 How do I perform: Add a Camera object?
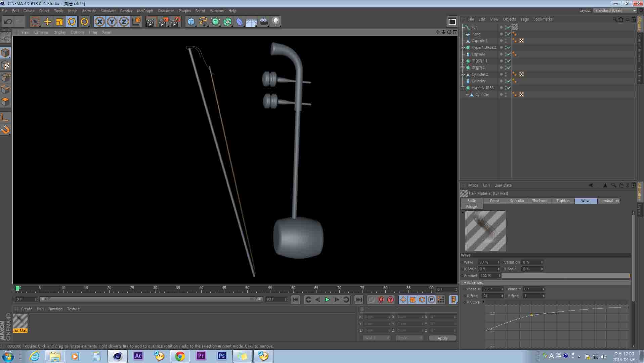click(264, 22)
